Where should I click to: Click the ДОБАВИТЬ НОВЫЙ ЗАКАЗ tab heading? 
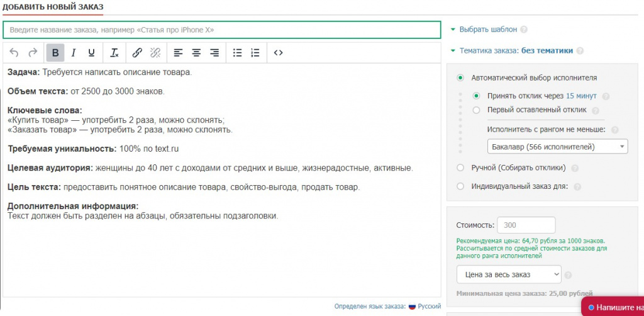tap(53, 7)
